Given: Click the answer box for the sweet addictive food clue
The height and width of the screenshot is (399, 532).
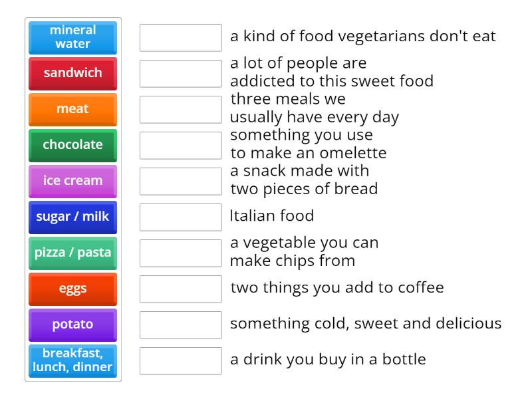Looking at the screenshot, I should 180,74.
